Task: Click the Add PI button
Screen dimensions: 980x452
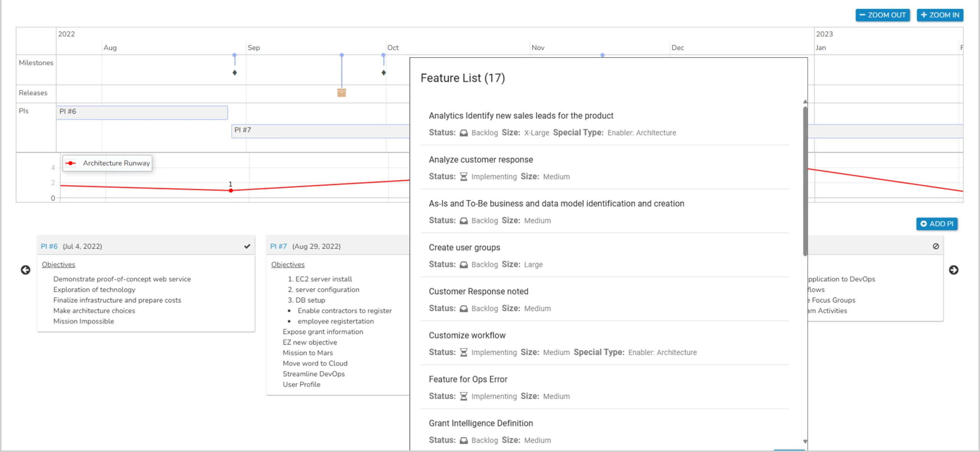Action: tap(937, 224)
